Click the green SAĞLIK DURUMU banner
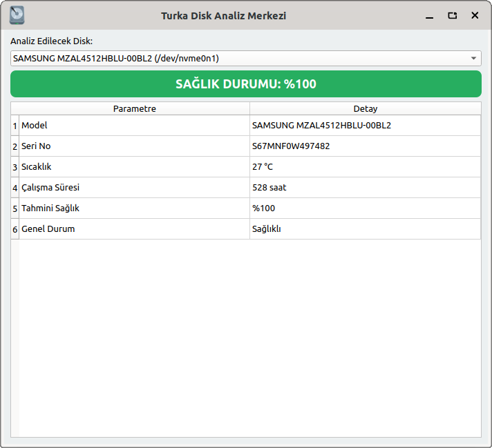 click(x=245, y=84)
